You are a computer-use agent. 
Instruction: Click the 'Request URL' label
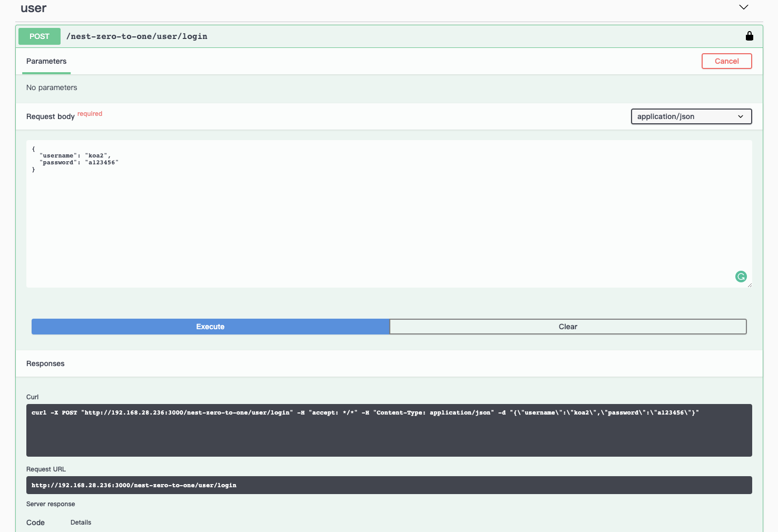click(x=46, y=469)
